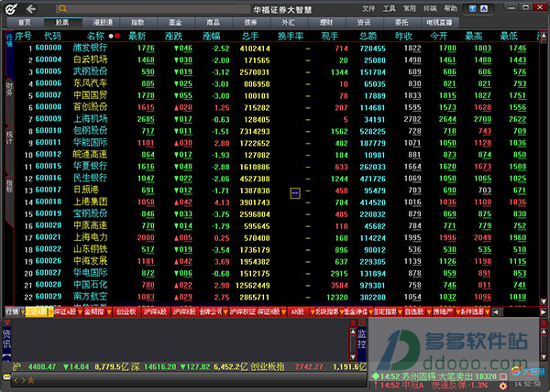
Task: Click the red up-arrow at far right panel
Action: tap(544, 322)
